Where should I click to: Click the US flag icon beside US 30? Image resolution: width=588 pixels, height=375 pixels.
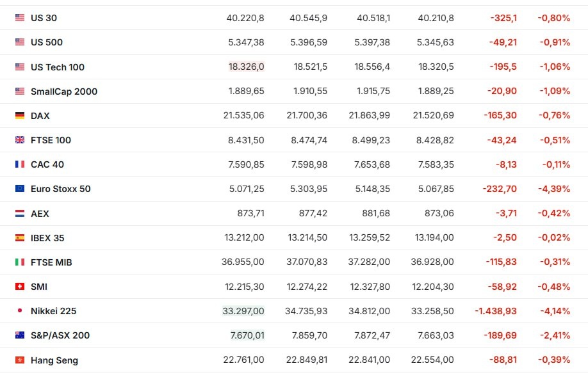point(20,18)
